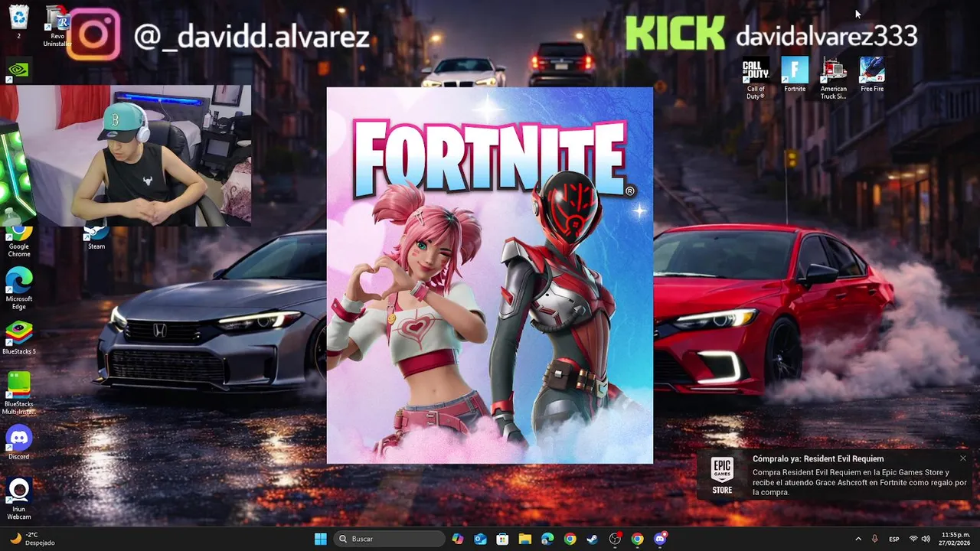Select the Iriun Webcam desktop shortcut
The height and width of the screenshot is (551, 980).
pyautogui.click(x=19, y=500)
